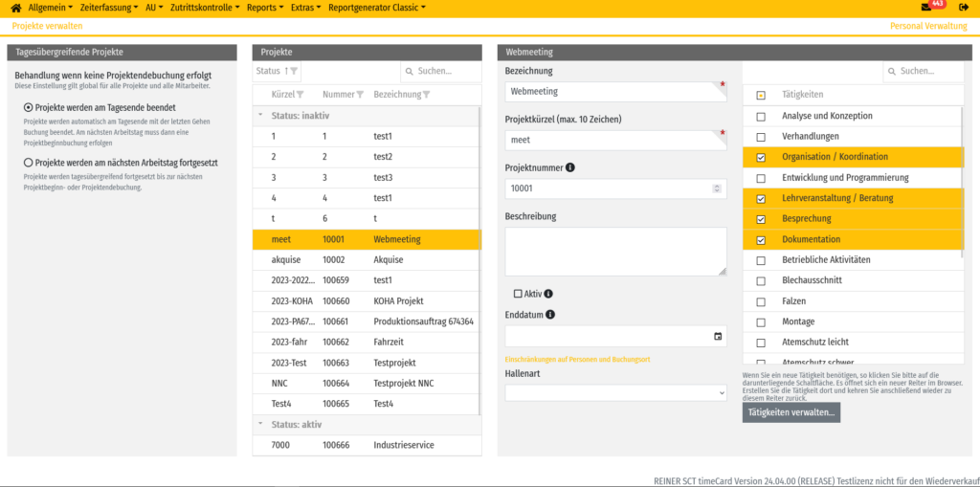This screenshot has height=487, width=980.
Task: Check Betriebliche Aktivitäten
Action: tap(761, 260)
